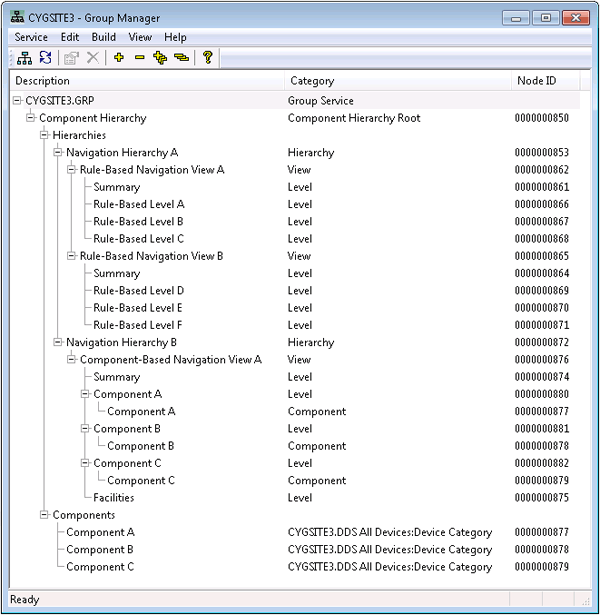
Task: Select Component B under the Components folder
Action: 100,549
